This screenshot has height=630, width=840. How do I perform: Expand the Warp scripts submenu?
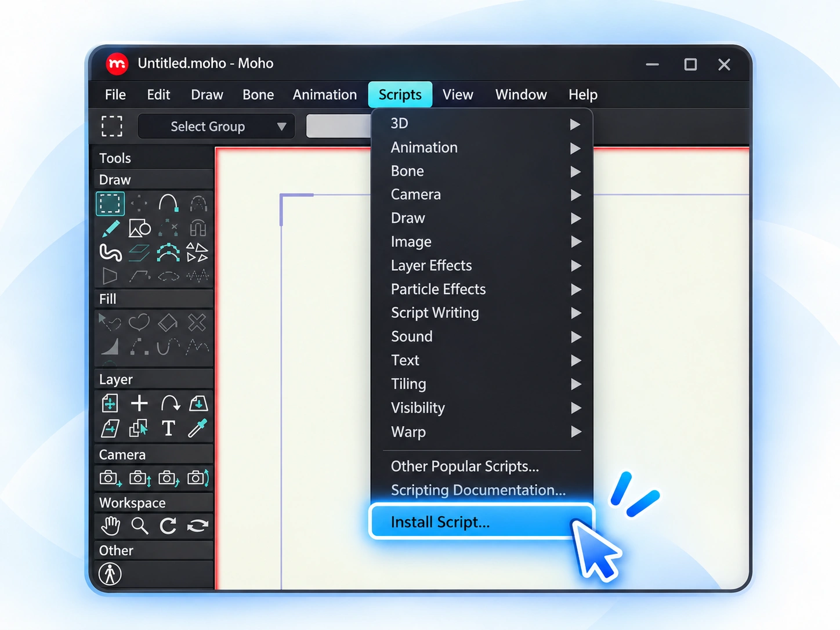[x=482, y=432]
